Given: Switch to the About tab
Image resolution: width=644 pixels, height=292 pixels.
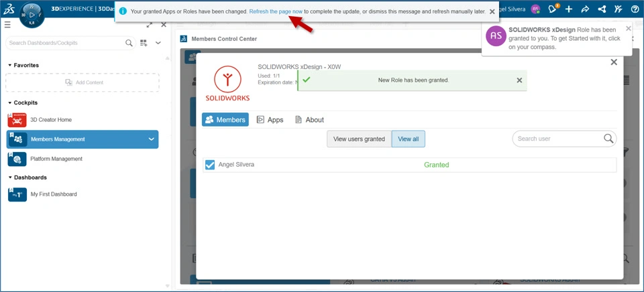Looking at the screenshot, I should click(x=309, y=120).
